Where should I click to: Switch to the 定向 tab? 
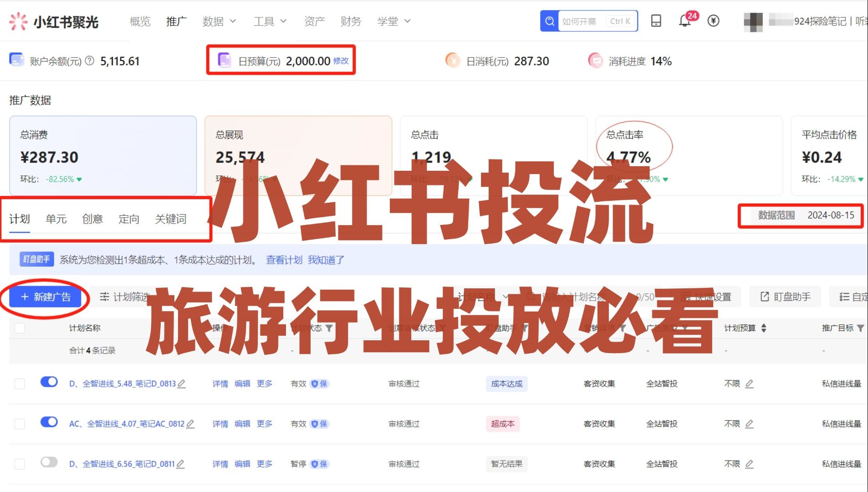(129, 219)
